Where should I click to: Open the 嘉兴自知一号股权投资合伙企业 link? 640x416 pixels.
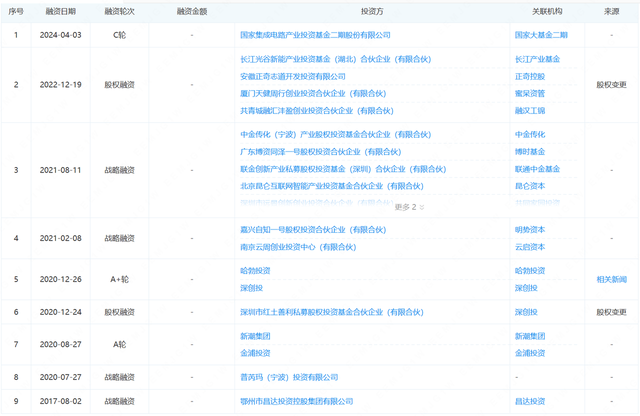pyautogui.click(x=313, y=230)
